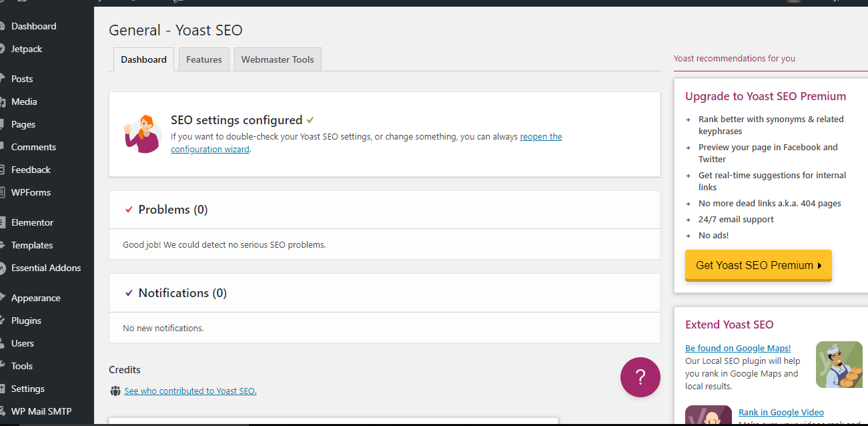
Task: Switch to the Webmaster Tools tab
Action: click(x=278, y=59)
